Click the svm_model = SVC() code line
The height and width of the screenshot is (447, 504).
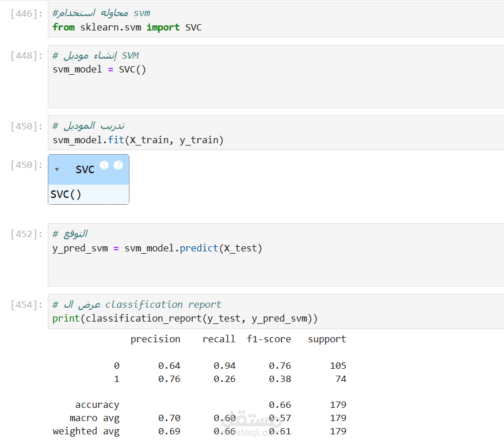pos(100,69)
